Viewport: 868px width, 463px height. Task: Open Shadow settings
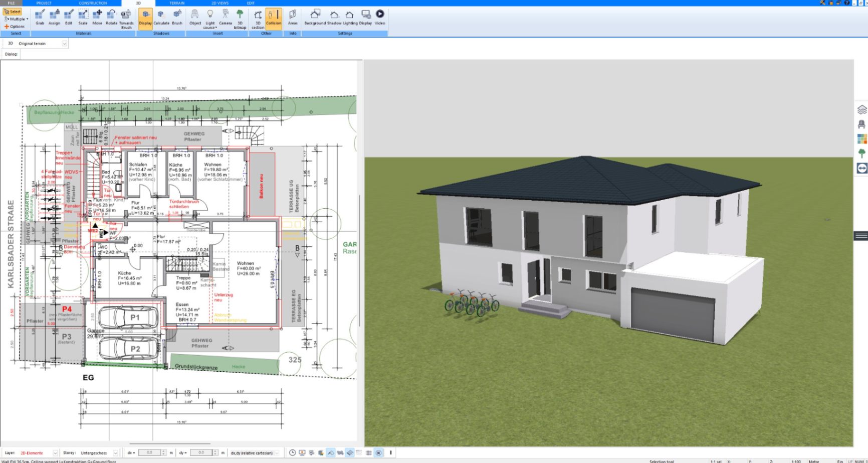click(334, 17)
